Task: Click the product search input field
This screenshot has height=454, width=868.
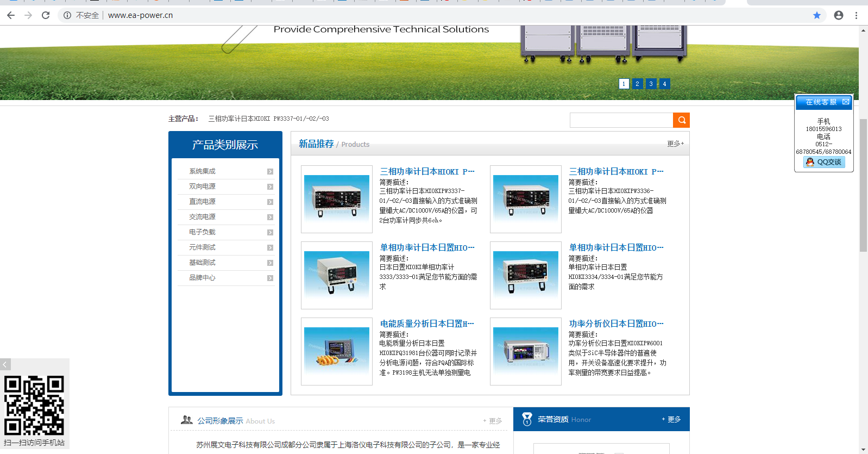Action: (621, 120)
